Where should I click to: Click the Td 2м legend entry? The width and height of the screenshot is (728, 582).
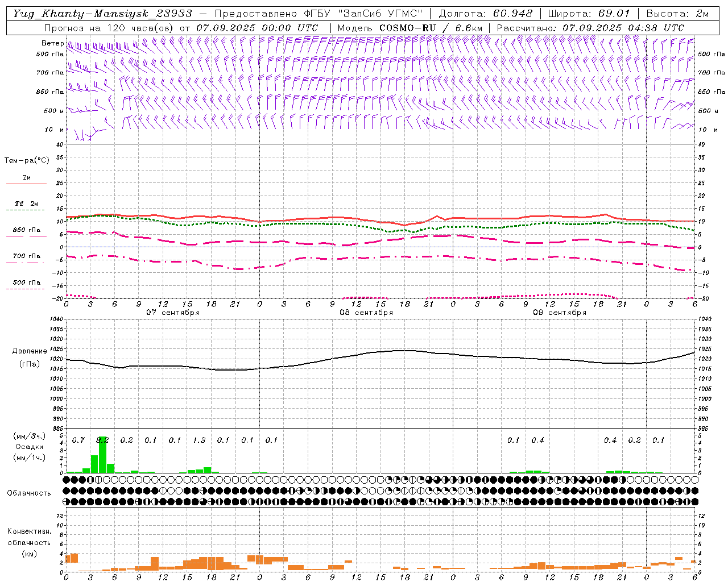27,203
